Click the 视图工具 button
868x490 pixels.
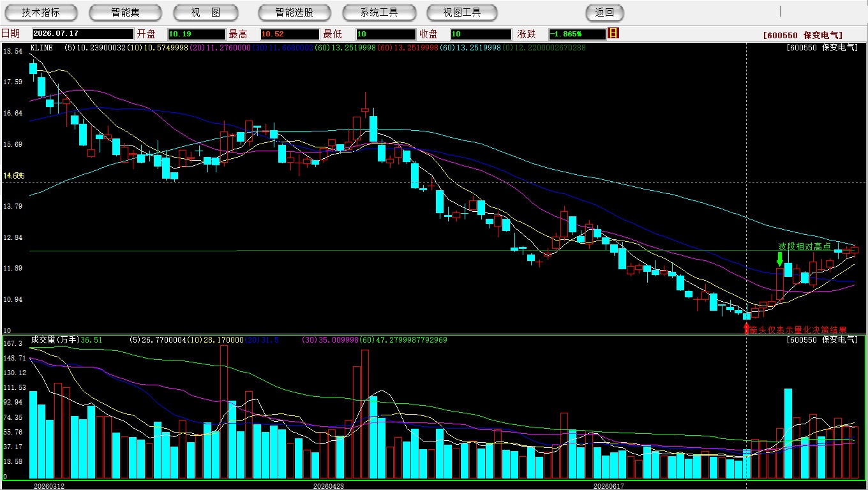tap(463, 12)
